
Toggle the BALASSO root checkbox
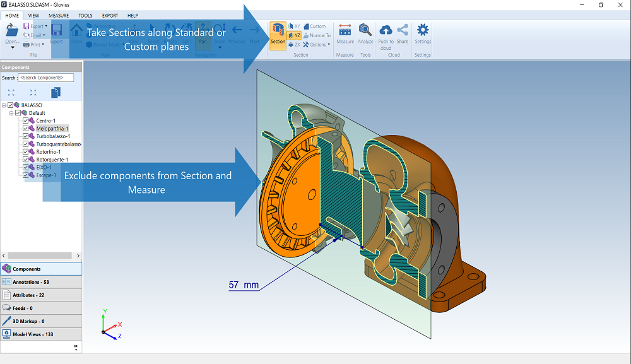click(x=11, y=105)
